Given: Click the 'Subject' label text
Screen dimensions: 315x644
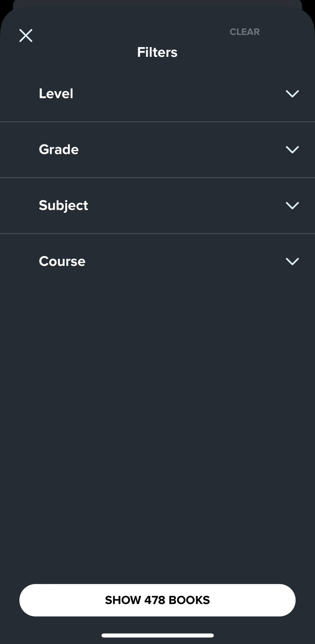Looking at the screenshot, I should point(63,205).
